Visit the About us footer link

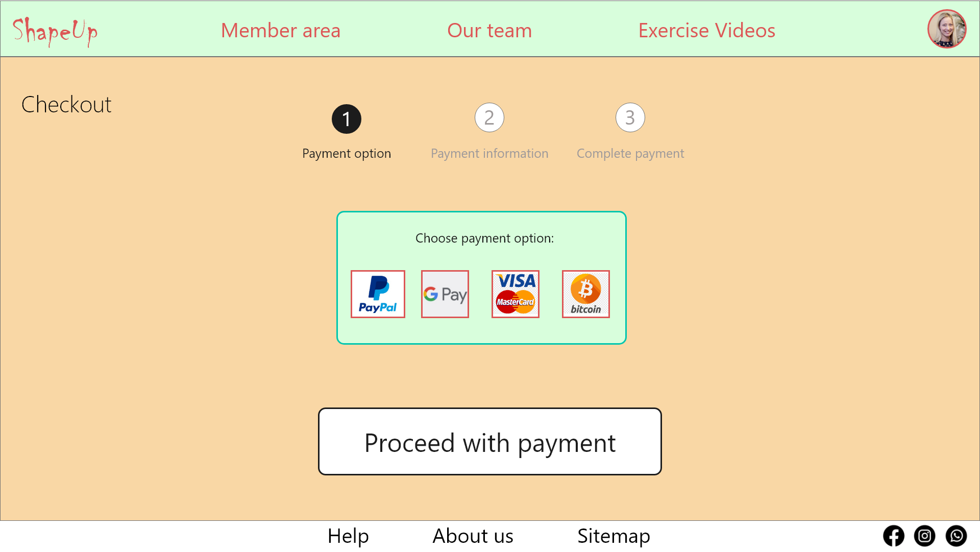473,536
